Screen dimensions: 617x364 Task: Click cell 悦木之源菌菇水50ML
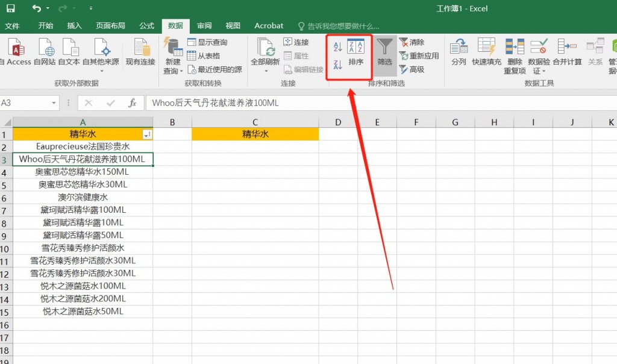[83, 312]
